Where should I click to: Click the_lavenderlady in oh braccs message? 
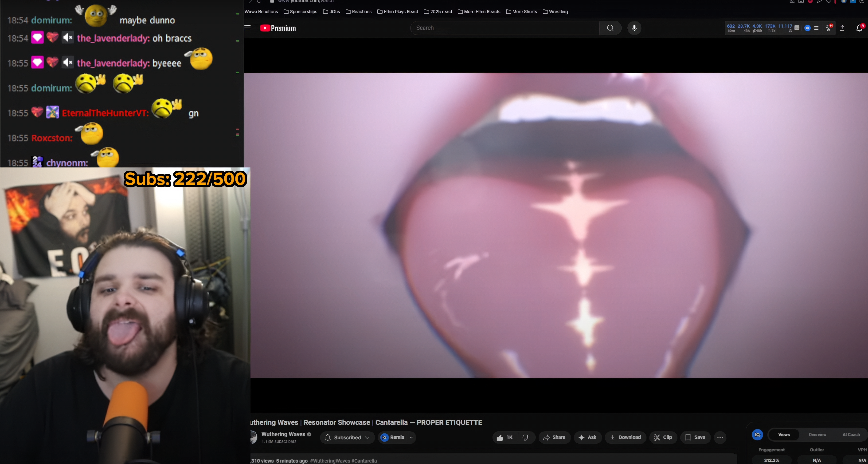(x=113, y=38)
